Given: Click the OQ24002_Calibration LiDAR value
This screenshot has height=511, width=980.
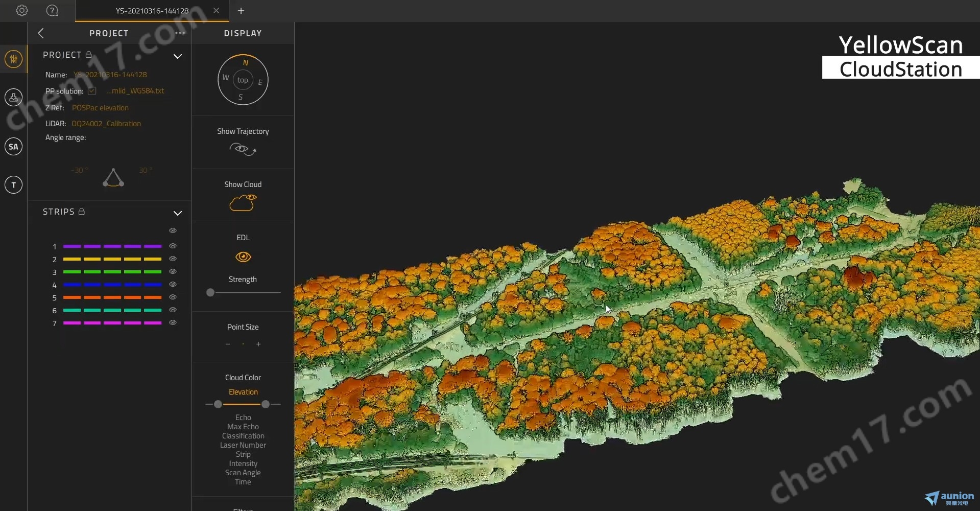Looking at the screenshot, I should click(x=106, y=124).
